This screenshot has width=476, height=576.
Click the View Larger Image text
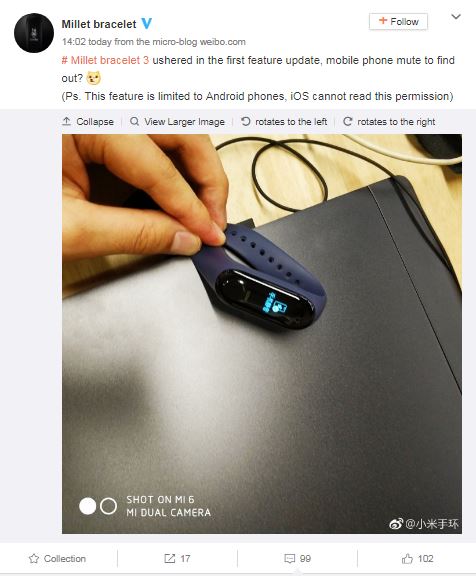click(x=184, y=122)
